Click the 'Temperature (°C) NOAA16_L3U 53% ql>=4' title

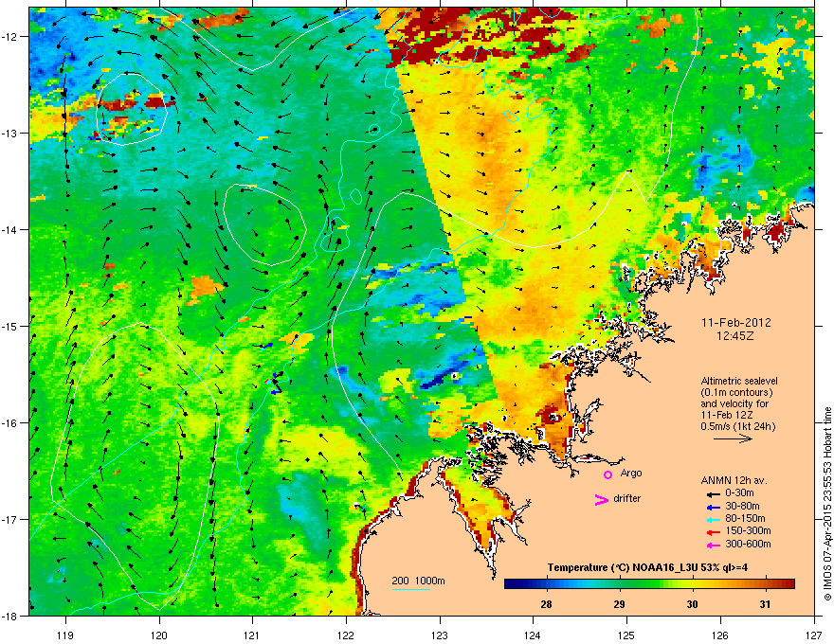(648, 567)
